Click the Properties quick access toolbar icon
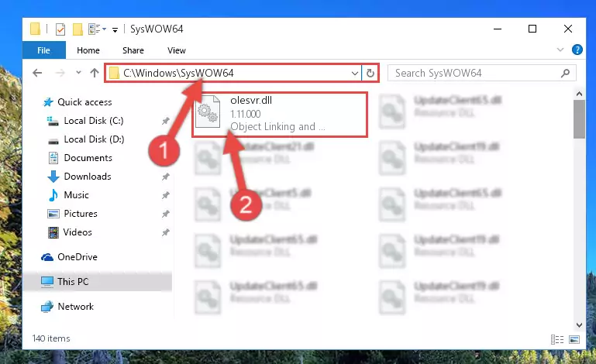 pyautogui.click(x=60, y=29)
